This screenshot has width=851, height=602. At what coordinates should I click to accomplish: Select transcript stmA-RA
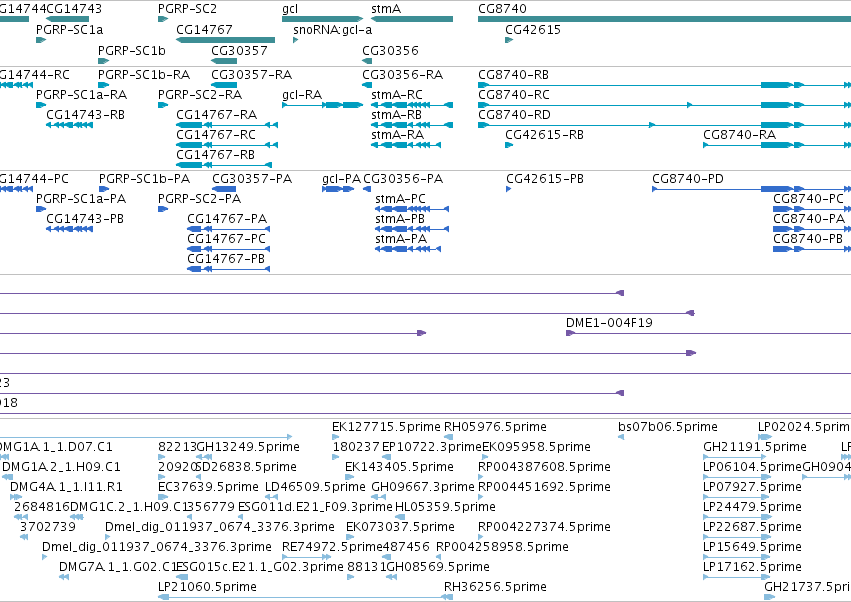point(406,145)
